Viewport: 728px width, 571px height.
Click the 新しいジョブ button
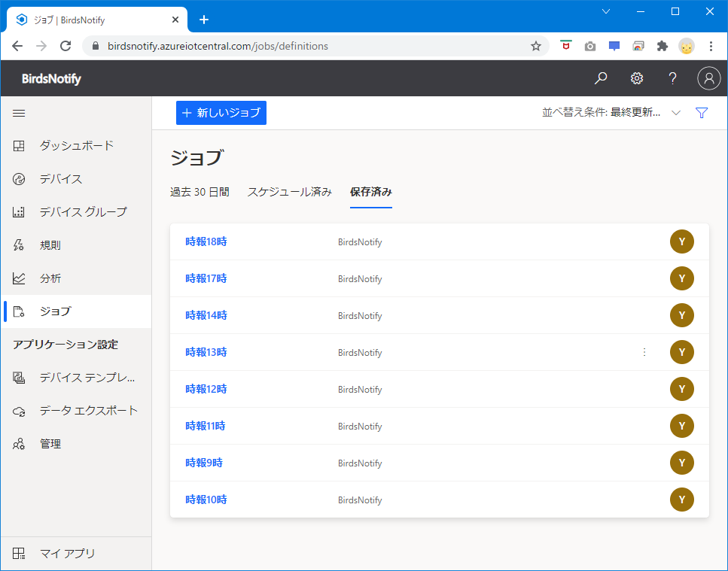tap(221, 113)
